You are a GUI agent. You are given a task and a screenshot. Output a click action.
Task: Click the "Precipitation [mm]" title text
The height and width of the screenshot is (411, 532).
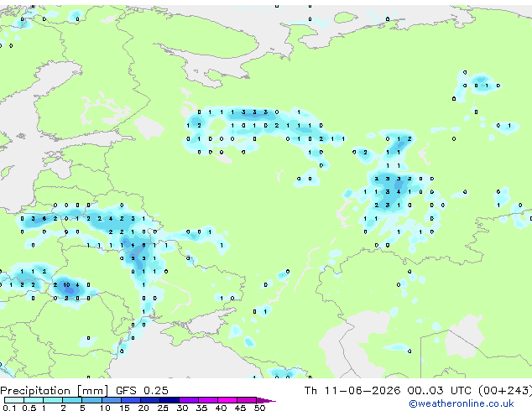point(54,391)
